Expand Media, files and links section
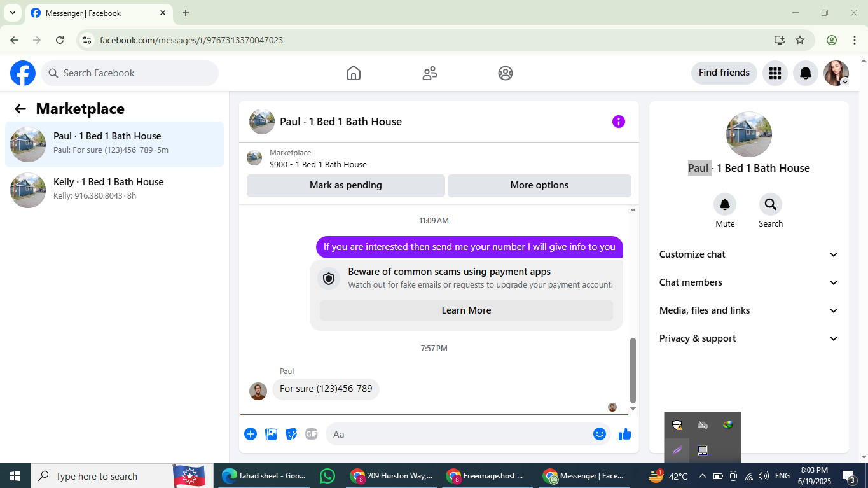The width and height of the screenshot is (868, 488). 749,310
